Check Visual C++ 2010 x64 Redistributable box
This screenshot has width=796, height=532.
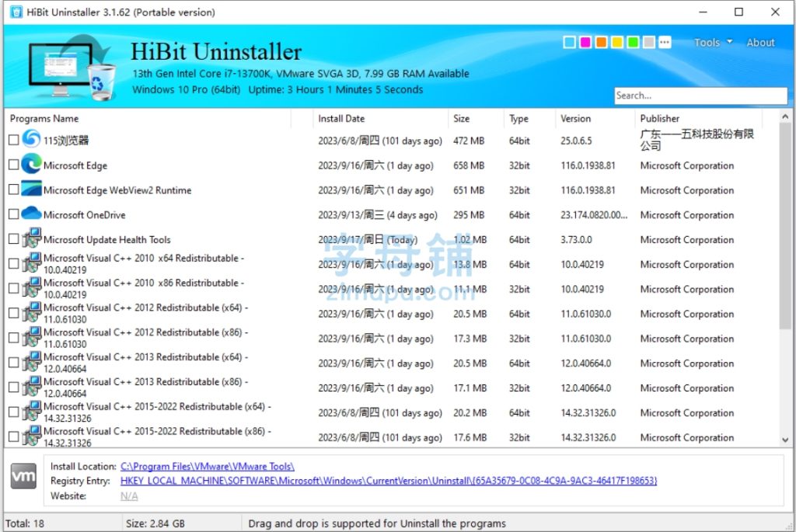tap(14, 264)
